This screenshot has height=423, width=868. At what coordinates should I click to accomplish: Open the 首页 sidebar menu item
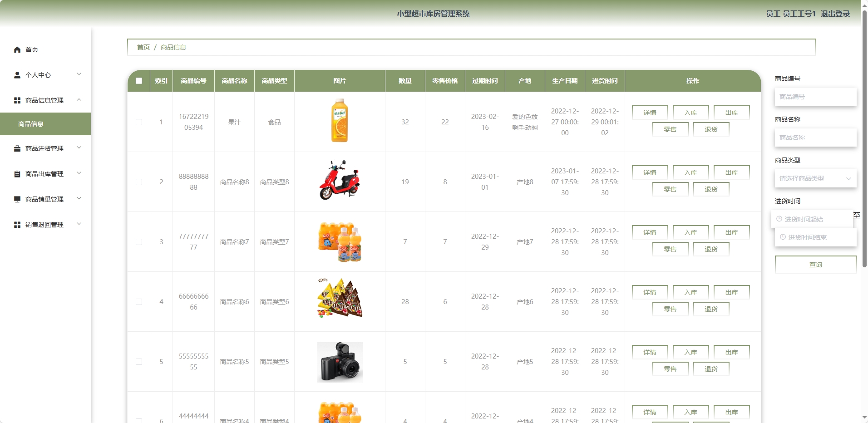click(x=45, y=49)
